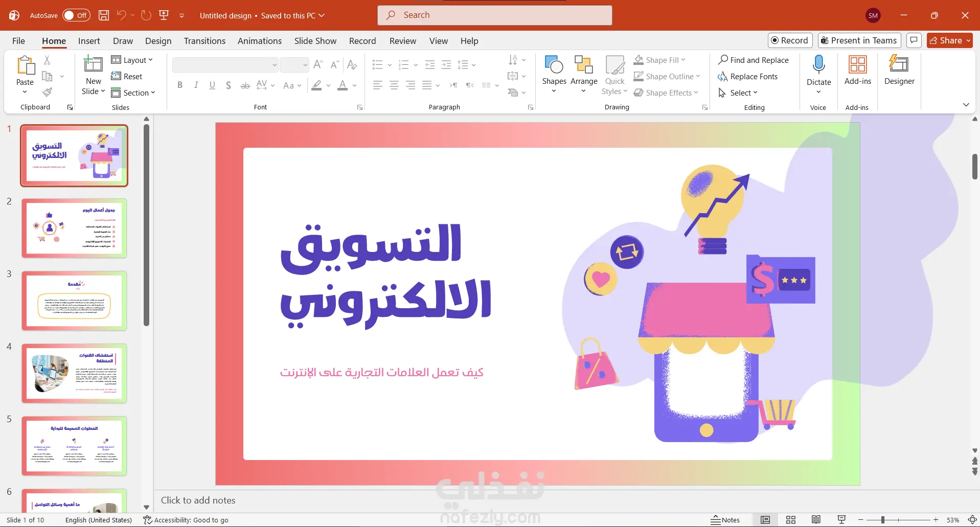
Task: Open the font size dropdown
Action: coord(305,65)
